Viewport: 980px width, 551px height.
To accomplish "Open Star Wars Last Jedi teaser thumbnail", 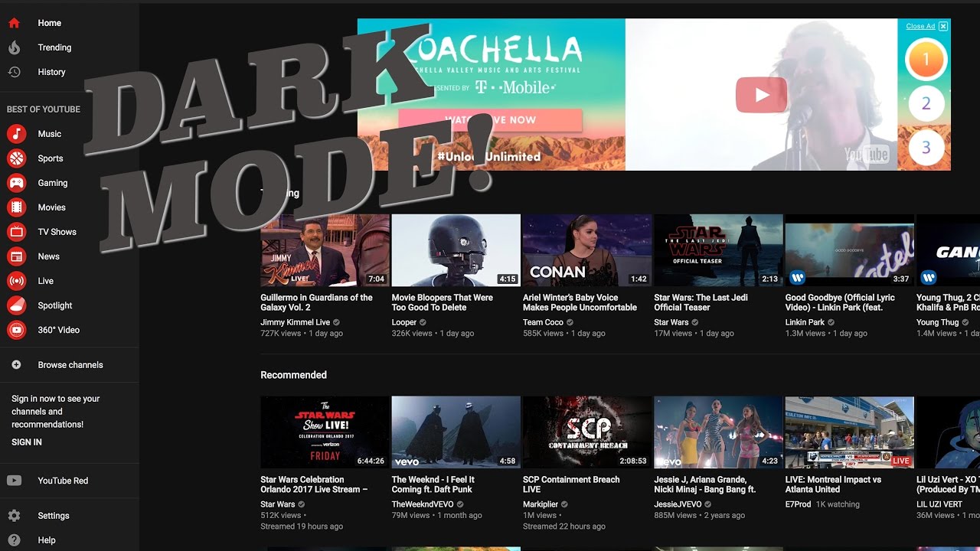I will pos(718,250).
